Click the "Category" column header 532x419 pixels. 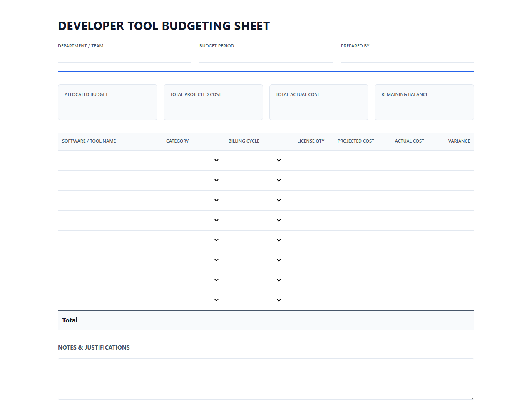[177, 141]
